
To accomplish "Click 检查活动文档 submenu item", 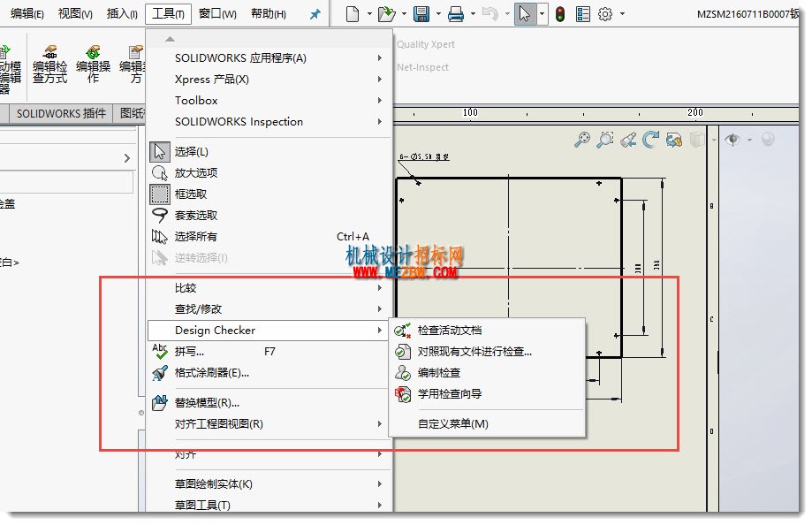I will click(x=488, y=331).
